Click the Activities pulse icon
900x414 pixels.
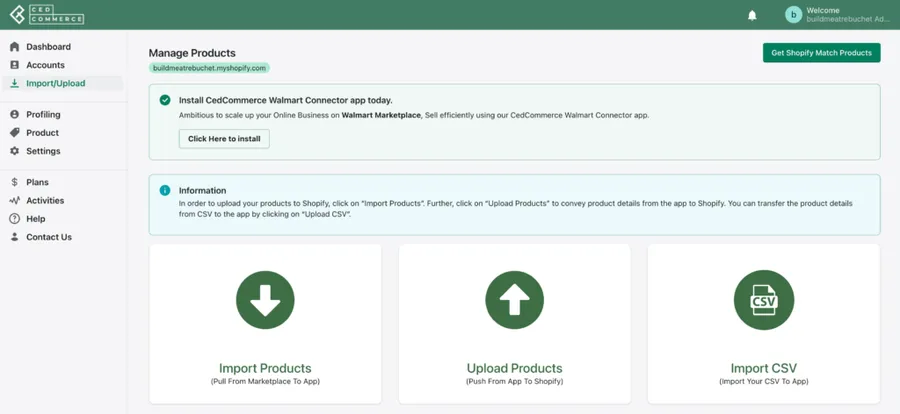(15, 200)
